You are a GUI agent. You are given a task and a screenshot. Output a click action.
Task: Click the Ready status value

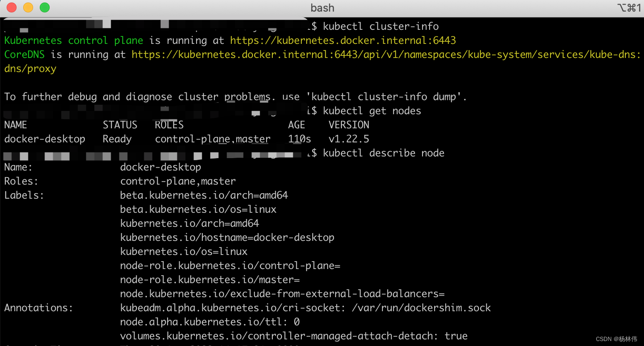tap(117, 139)
